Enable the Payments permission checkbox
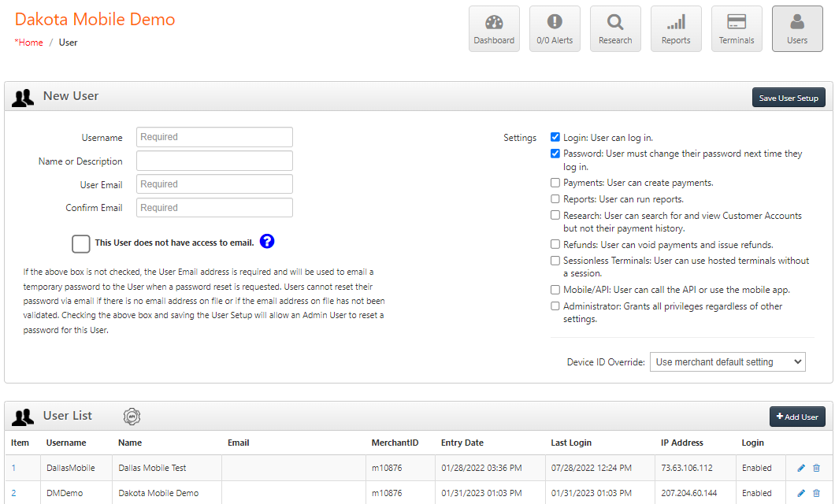 pos(555,182)
